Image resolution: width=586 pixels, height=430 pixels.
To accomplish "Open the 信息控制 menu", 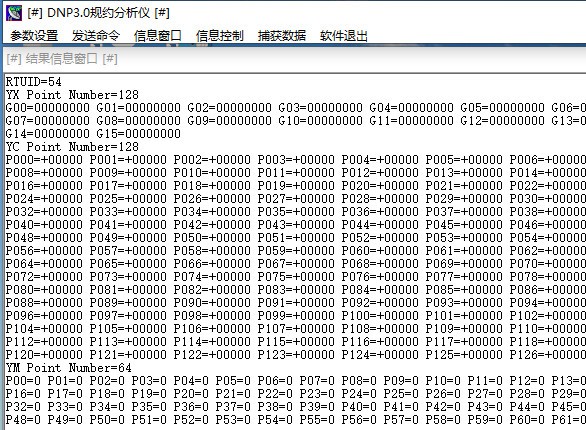I will coord(219,36).
